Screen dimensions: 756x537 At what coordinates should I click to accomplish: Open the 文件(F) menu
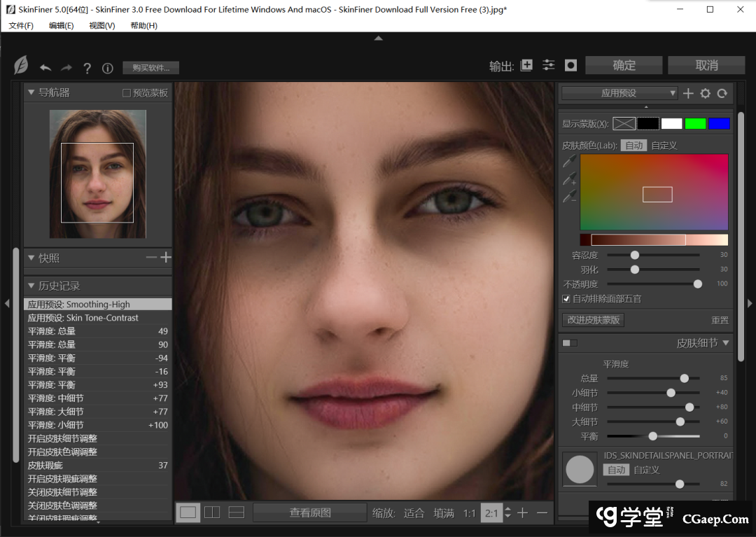tap(21, 25)
